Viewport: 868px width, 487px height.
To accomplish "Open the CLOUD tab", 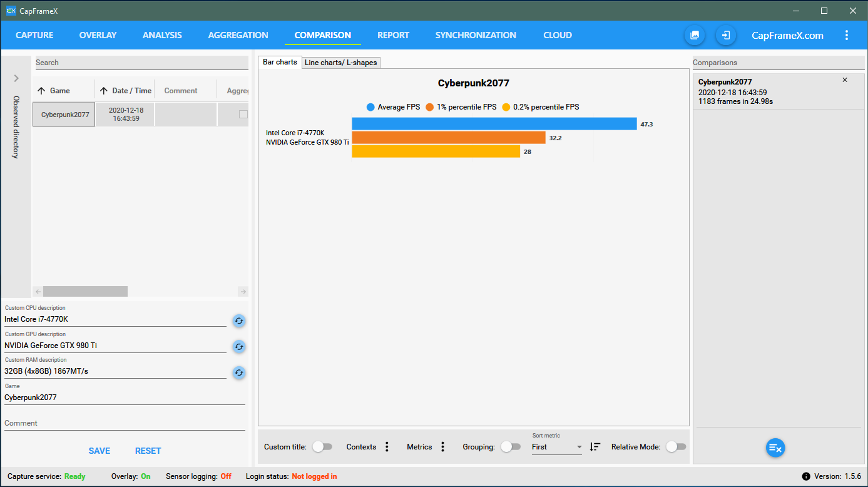I will point(558,35).
